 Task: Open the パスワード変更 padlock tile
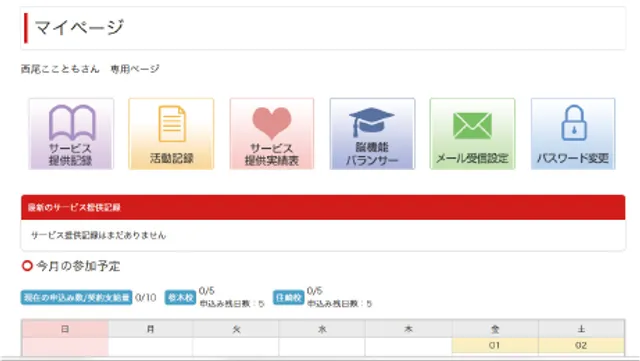tap(573, 134)
